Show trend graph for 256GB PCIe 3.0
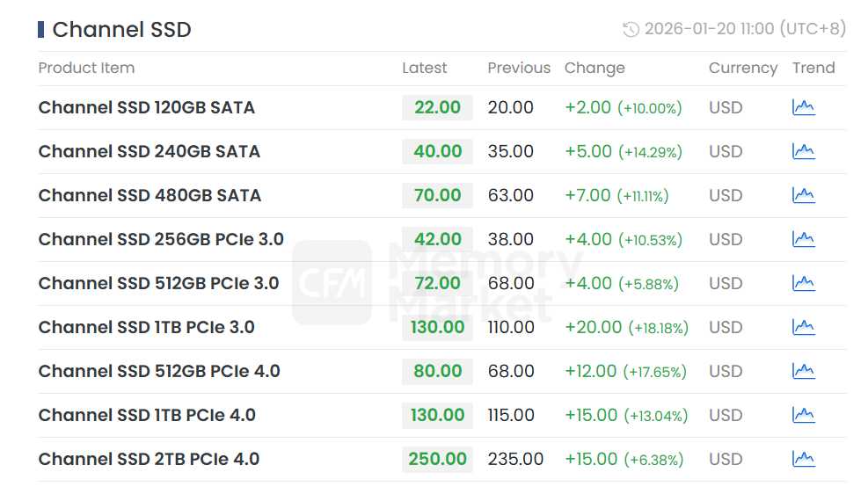The image size is (868, 494). click(x=803, y=239)
